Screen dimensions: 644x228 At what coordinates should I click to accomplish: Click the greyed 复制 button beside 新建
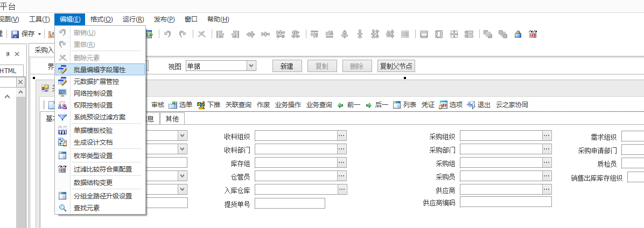pos(322,66)
